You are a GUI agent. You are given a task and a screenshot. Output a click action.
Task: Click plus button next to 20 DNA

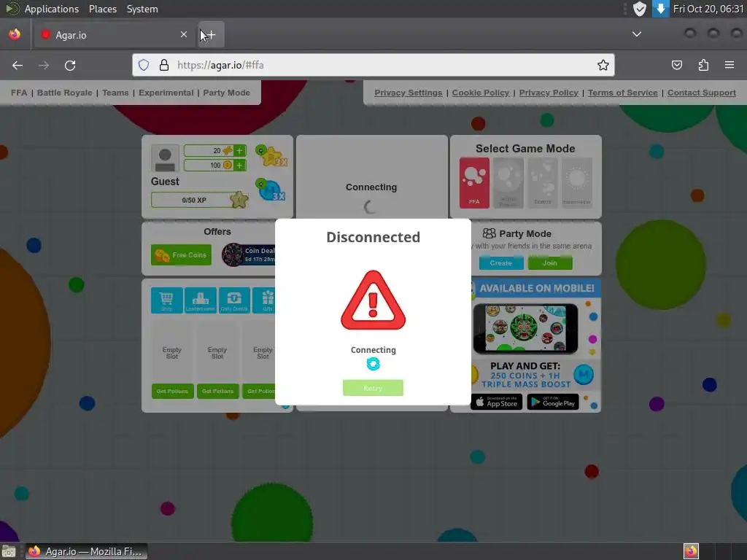(239, 151)
